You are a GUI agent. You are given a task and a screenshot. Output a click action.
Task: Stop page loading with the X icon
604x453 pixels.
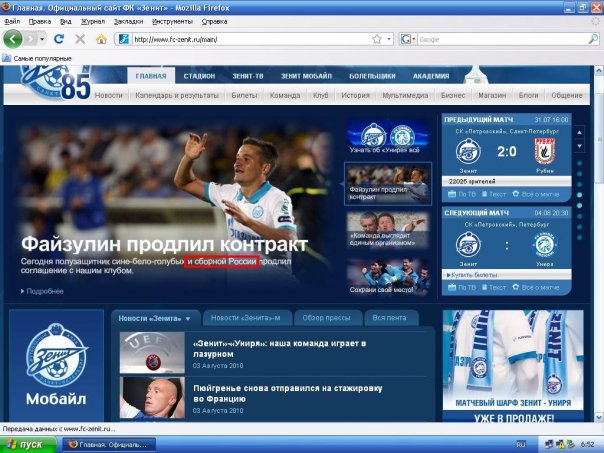(79, 39)
